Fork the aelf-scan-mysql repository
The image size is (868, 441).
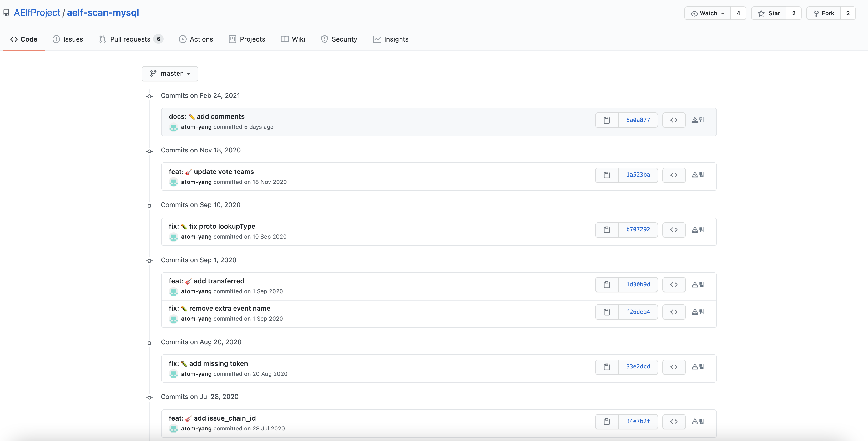823,13
